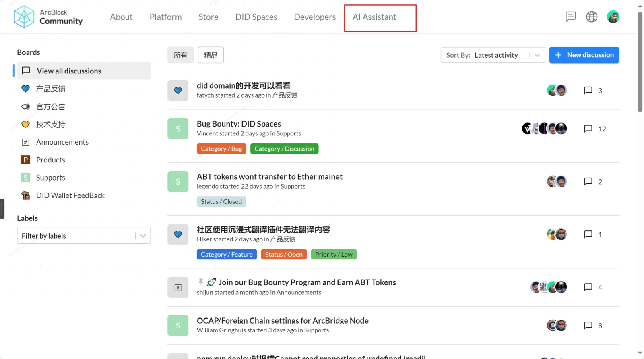Click the Category / Feature label

tap(227, 254)
